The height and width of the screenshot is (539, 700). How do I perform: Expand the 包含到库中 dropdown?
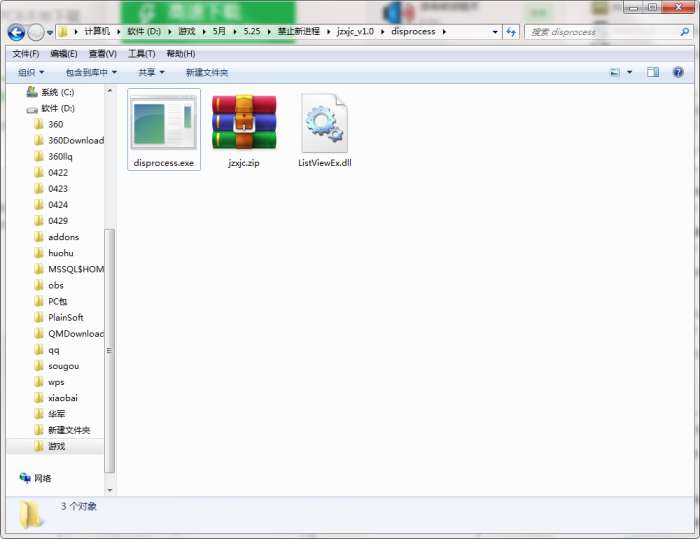(91, 72)
